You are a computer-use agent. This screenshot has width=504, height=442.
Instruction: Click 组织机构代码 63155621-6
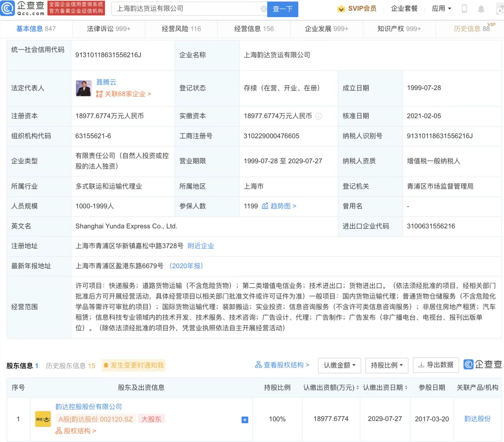pyautogui.click(x=93, y=136)
